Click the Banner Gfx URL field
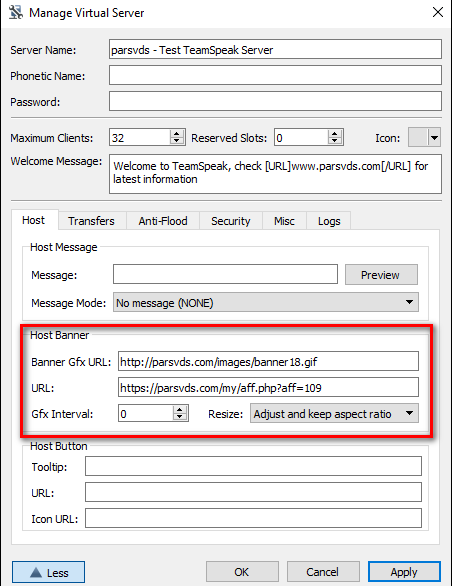Screen dimensions: 452x586 click(x=268, y=361)
